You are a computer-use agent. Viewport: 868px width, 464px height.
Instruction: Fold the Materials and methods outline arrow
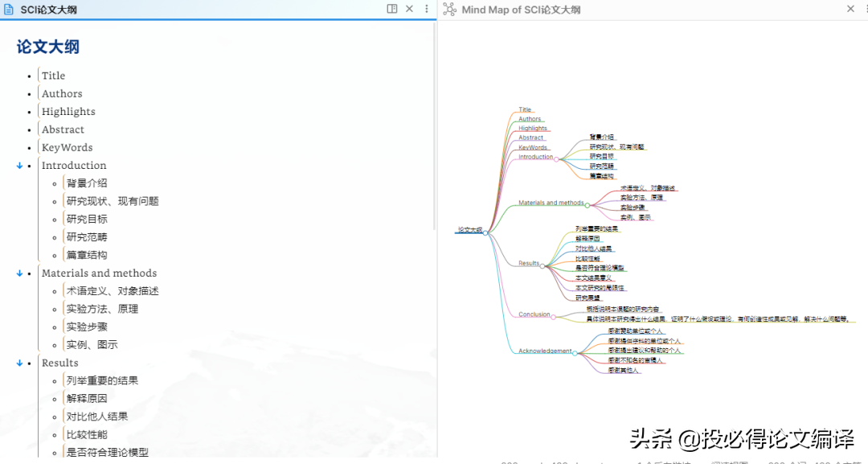pyautogui.click(x=19, y=273)
